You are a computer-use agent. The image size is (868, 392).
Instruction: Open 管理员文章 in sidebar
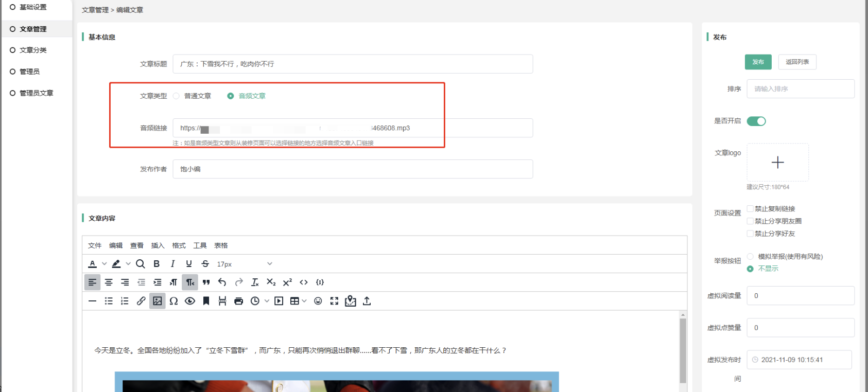tap(36, 93)
